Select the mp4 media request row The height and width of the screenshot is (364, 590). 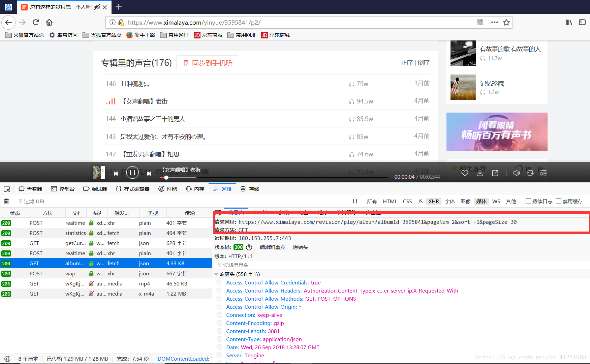coord(106,283)
